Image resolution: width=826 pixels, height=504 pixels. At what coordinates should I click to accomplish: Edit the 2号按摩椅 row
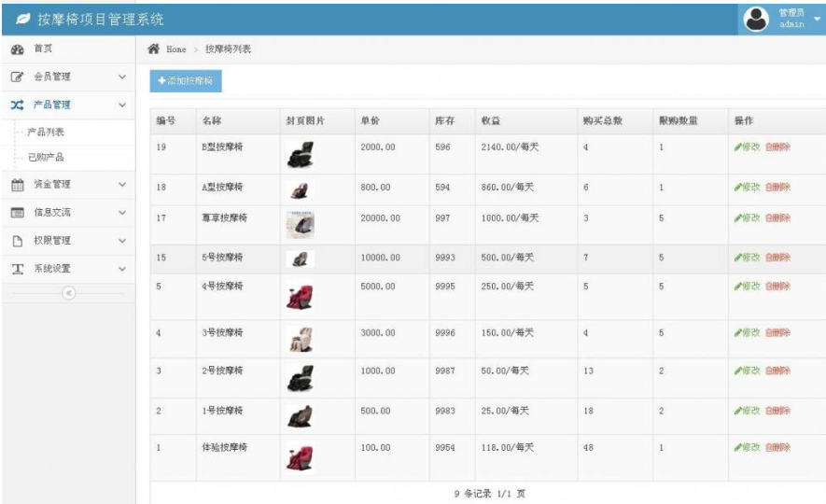[x=747, y=371]
